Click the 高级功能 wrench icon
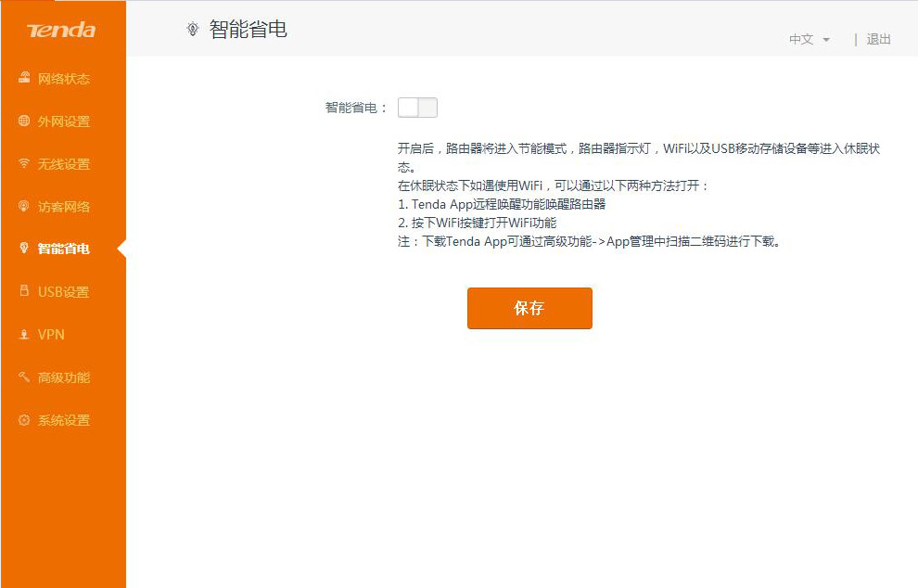Image resolution: width=918 pixels, height=588 pixels. 24,377
